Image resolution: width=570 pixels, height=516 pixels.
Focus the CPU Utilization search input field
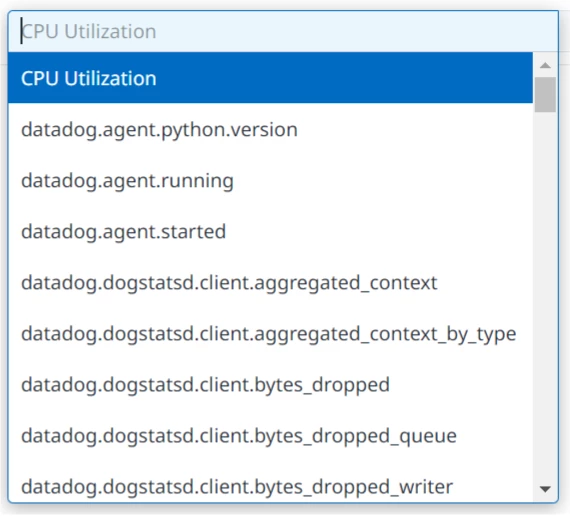(x=283, y=31)
